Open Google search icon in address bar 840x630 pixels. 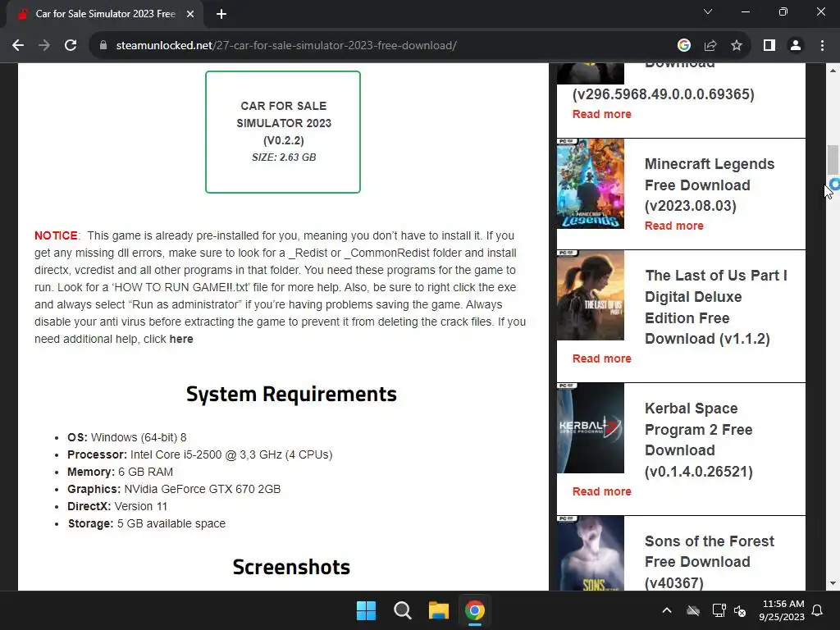(683, 46)
